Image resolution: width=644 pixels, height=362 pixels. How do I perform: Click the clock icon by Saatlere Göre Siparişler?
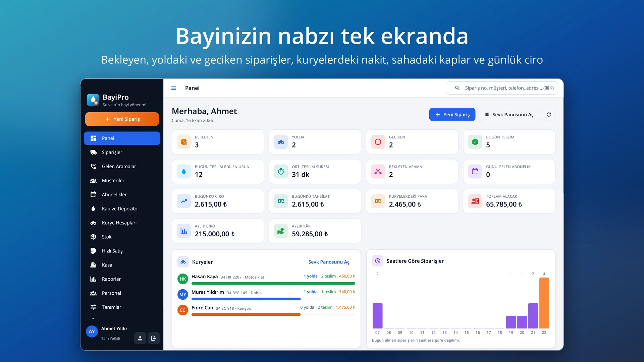(x=378, y=261)
